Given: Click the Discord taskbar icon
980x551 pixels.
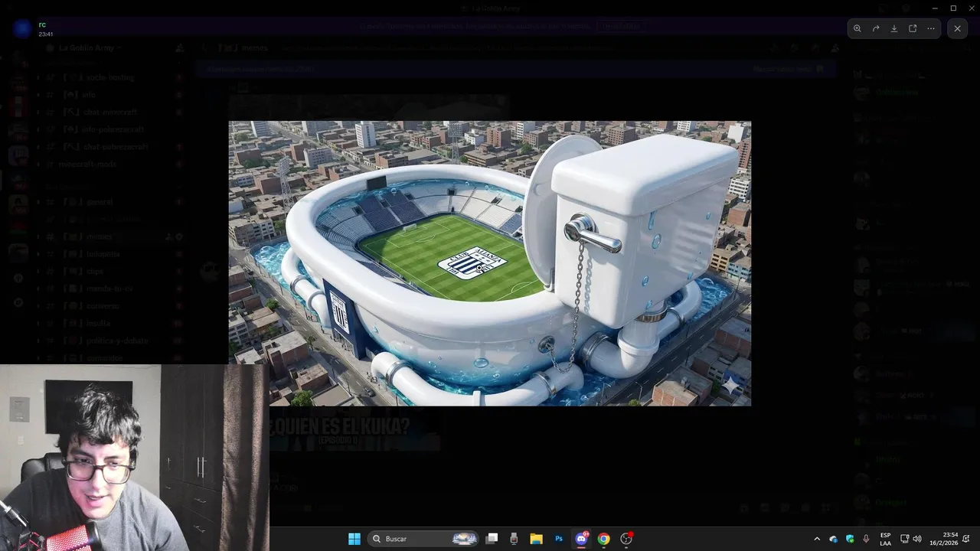Looking at the screenshot, I should pos(581,539).
